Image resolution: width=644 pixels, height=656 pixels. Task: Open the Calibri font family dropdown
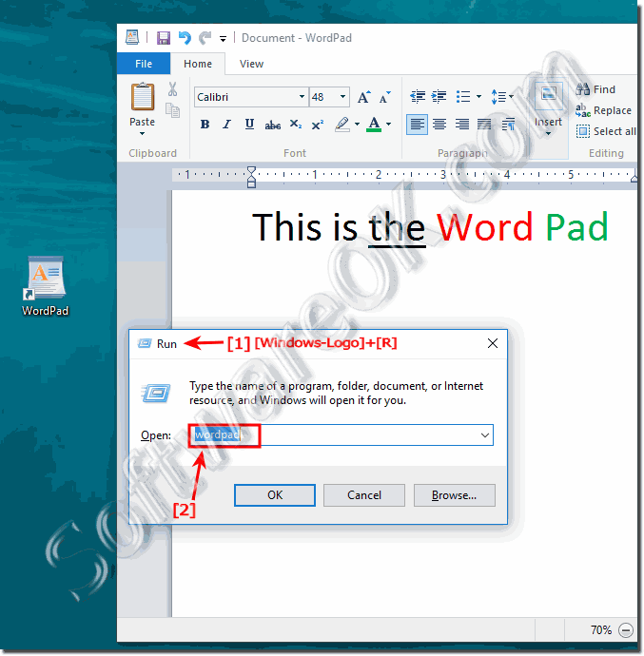tap(302, 97)
